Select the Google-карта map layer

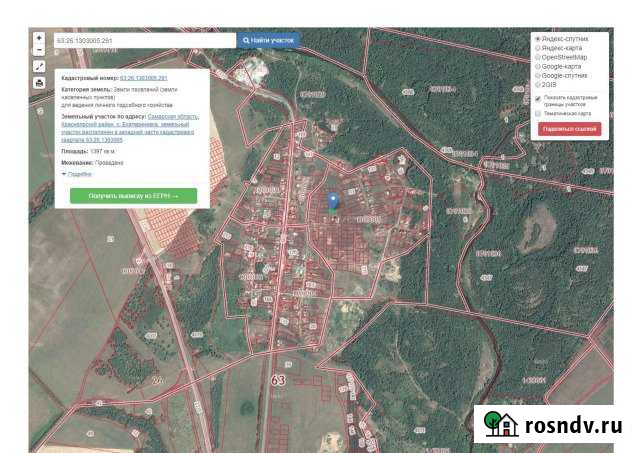[x=538, y=66]
